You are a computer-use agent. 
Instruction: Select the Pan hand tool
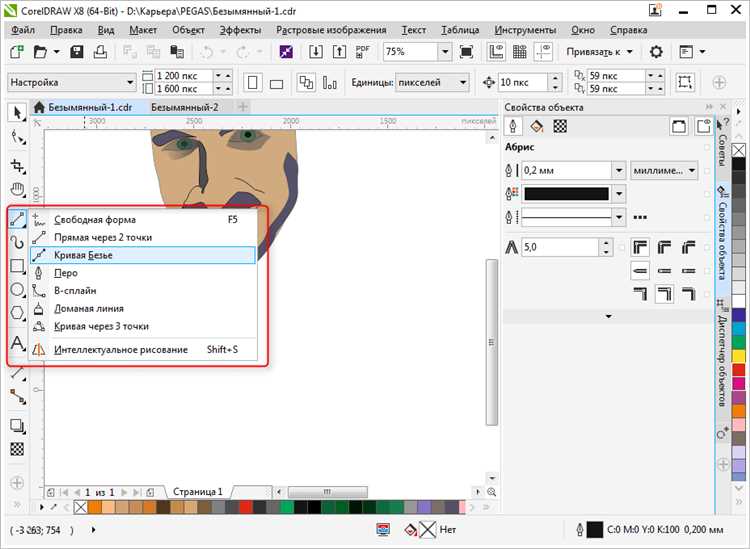click(18, 189)
